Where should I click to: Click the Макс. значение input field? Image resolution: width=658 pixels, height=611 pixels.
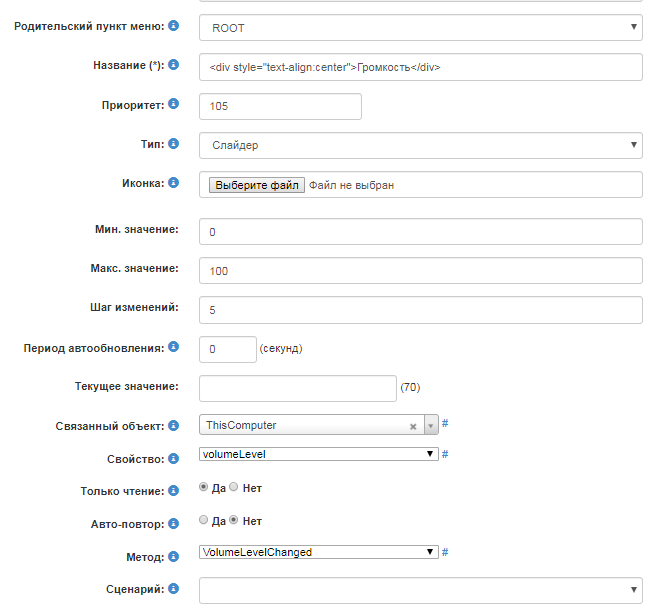pos(420,271)
